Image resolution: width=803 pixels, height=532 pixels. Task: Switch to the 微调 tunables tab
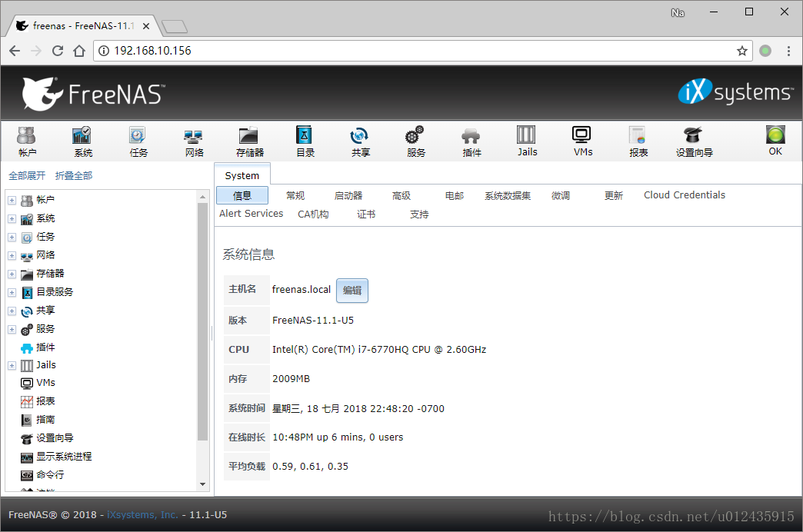pos(560,195)
